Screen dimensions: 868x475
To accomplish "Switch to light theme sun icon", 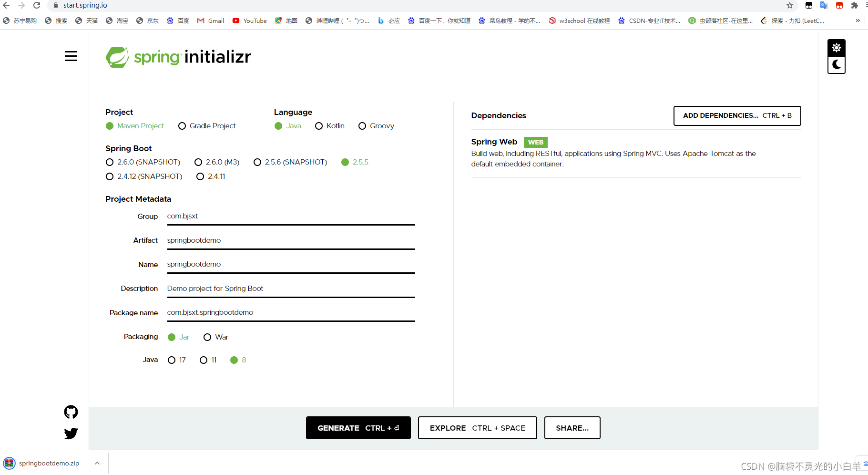I will coord(836,48).
